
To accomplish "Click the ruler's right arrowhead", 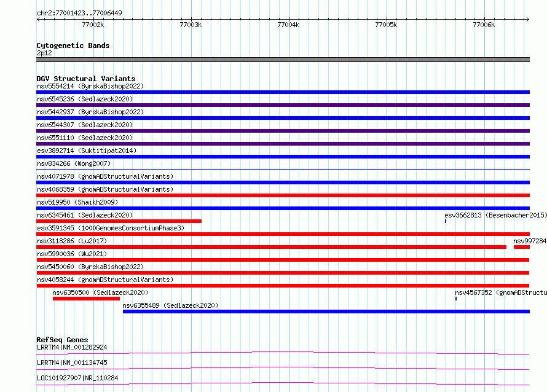I will pyautogui.click(x=527, y=19).
